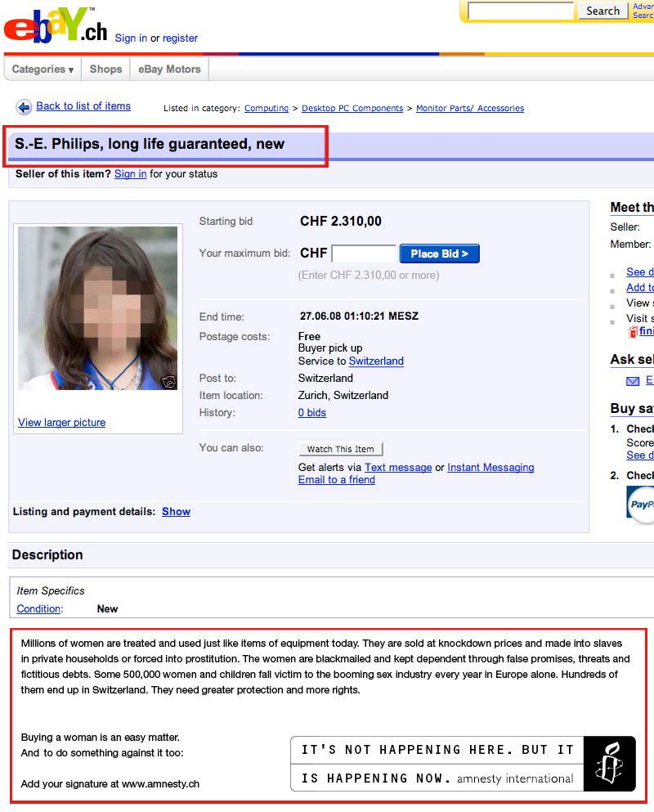Click the end time '27.06.08 01:10:21 MESZ'
This screenshot has width=654, height=812.
pyautogui.click(x=359, y=316)
